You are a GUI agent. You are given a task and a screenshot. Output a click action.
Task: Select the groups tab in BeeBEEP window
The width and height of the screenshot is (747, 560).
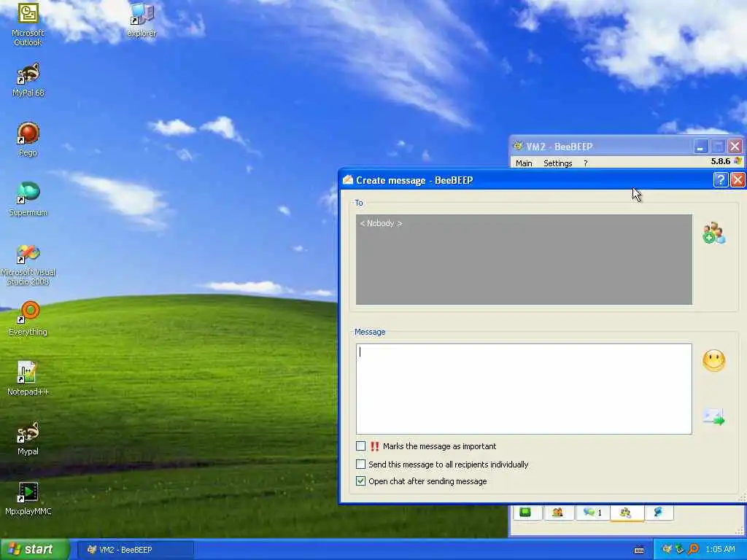tap(627, 513)
